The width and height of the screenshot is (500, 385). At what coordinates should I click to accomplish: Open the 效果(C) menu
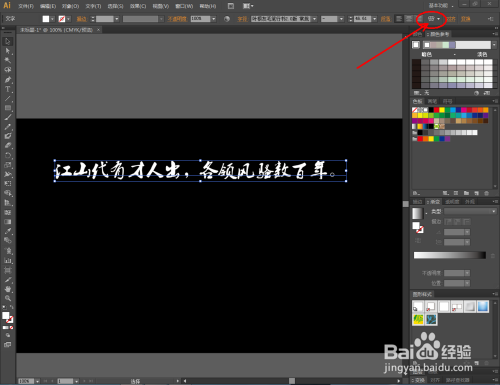[138, 6]
